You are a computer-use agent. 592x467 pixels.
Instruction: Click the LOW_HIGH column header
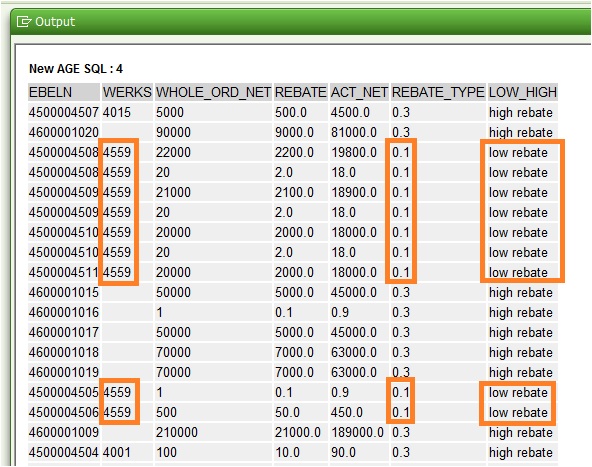click(523, 92)
